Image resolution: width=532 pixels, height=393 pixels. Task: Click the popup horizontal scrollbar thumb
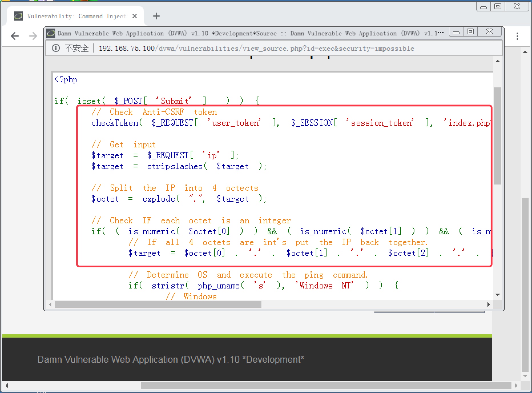coord(158,304)
